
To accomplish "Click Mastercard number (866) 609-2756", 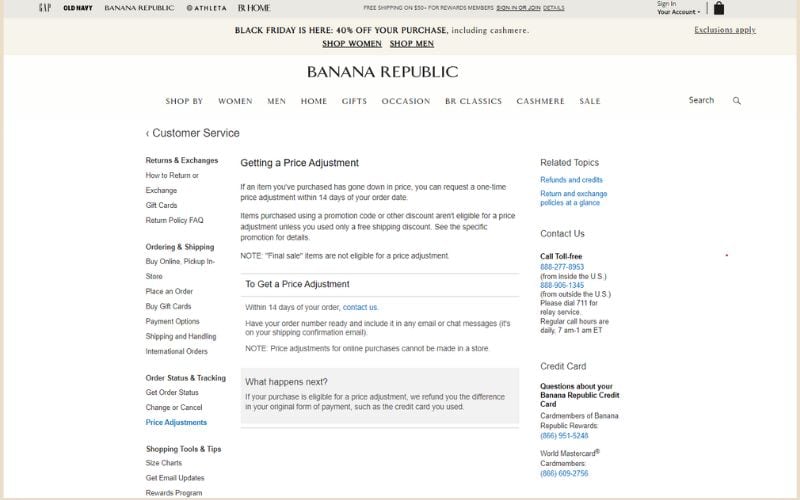I will click(564, 473).
